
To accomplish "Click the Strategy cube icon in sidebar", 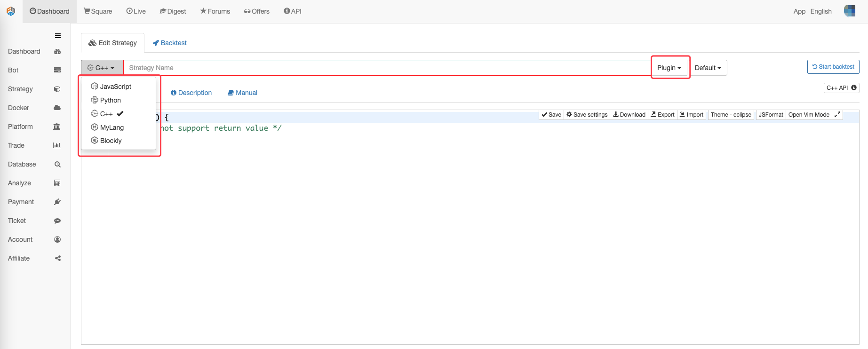I will point(57,89).
